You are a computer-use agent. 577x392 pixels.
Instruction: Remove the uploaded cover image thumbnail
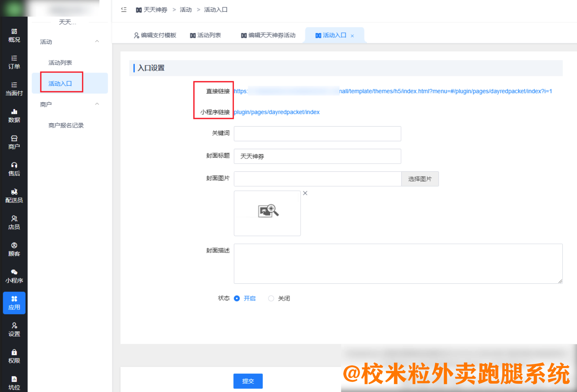[x=305, y=193]
